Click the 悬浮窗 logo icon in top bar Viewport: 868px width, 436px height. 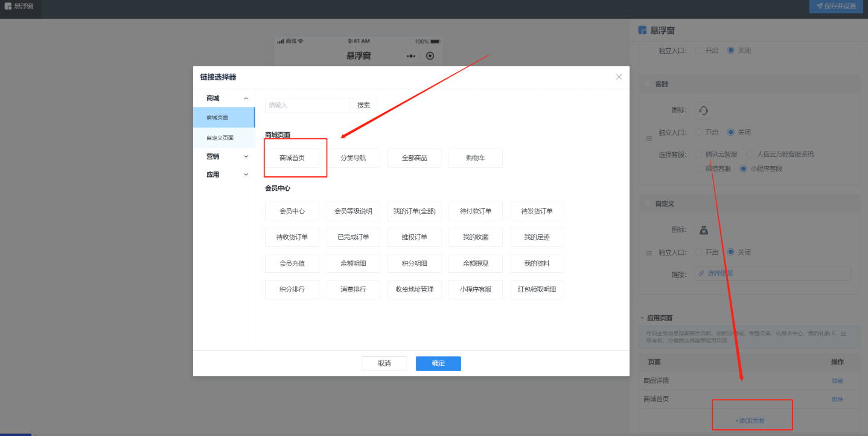[8, 6]
